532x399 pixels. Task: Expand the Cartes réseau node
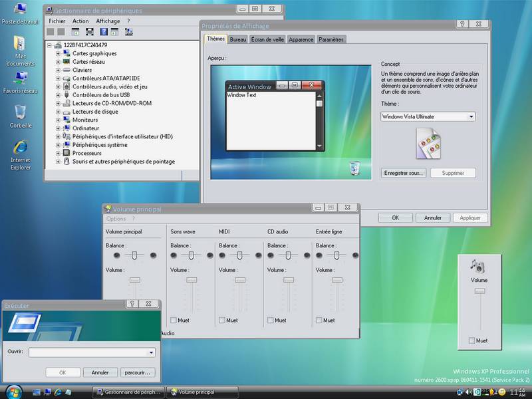point(58,62)
